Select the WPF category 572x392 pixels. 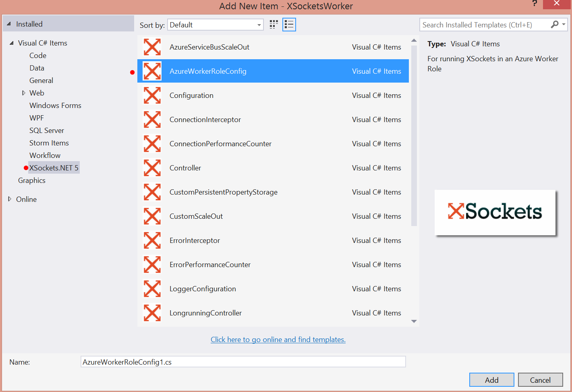tap(37, 118)
